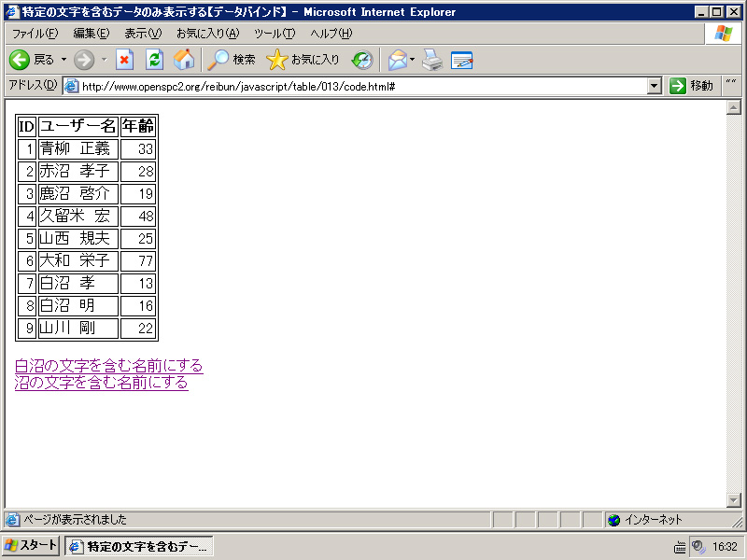Select the cell 青柳 正義

pos(78,148)
